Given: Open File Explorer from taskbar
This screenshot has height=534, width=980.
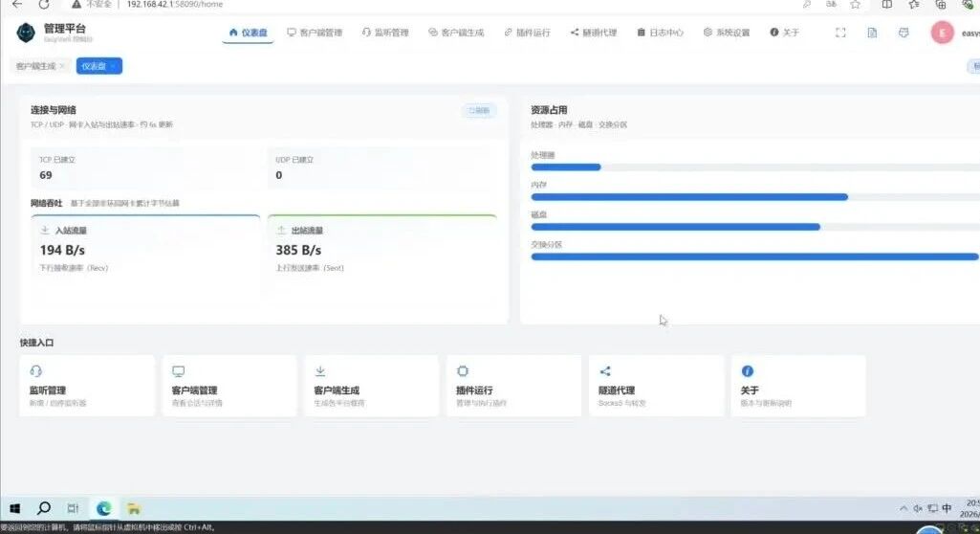Looking at the screenshot, I should coord(133,508).
